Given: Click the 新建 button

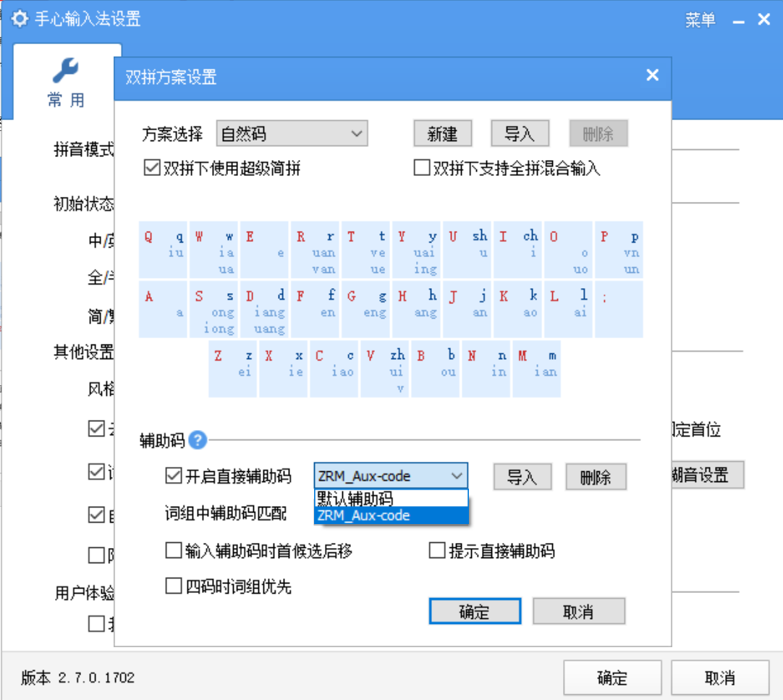Looking at the screenshot, I should [x=442, y=133].
